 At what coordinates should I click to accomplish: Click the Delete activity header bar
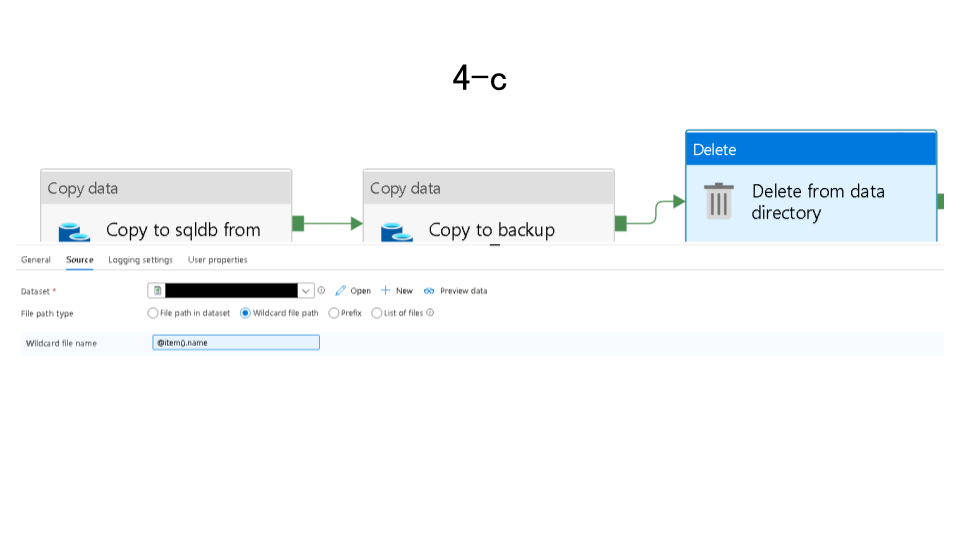click(811, 149)
